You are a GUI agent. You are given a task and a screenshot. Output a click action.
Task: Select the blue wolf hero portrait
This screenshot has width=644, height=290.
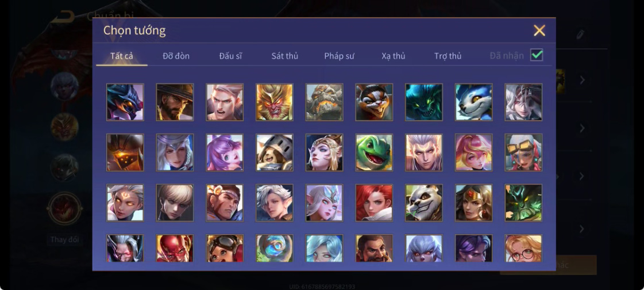click(473, 102)
